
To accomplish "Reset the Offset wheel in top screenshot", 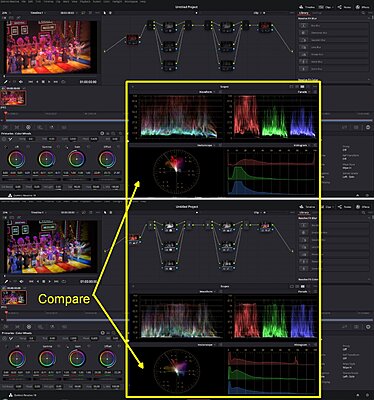I will (x=118, y=147).
